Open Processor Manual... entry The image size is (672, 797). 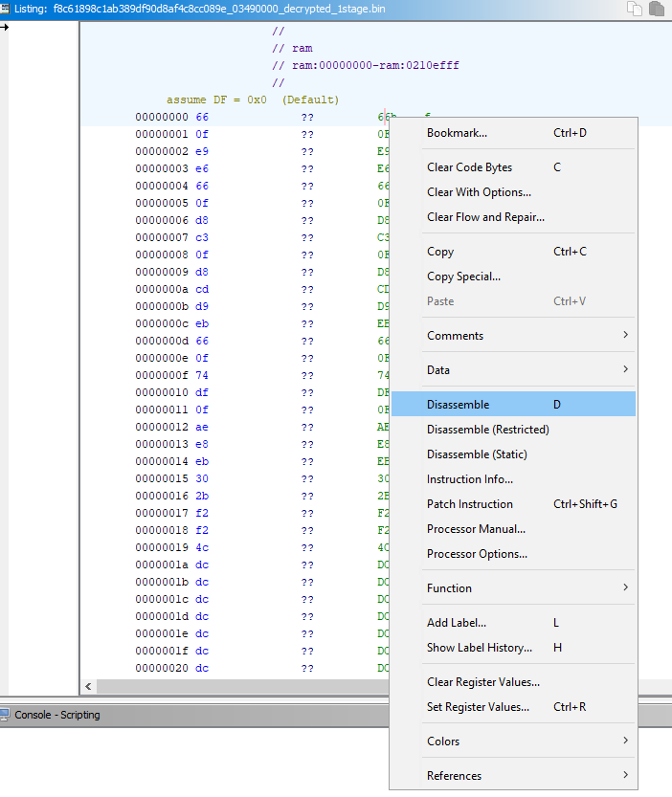[476, 529]
